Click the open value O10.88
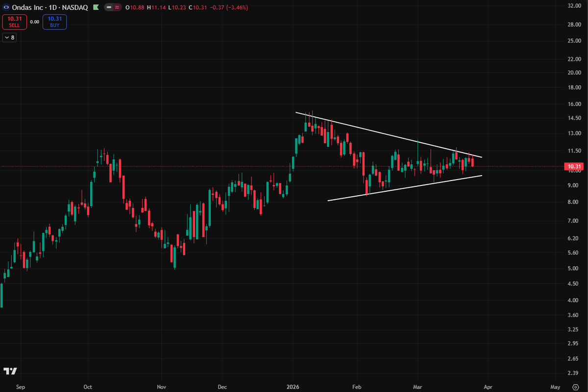Screen dimensions: 588x392 135,8
